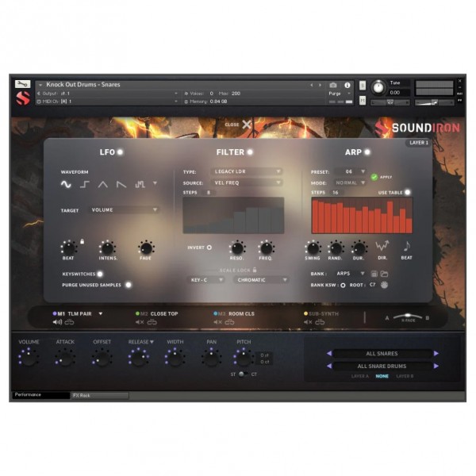Go to next ALL SNARE DRUMS preset
The width and height of the screenshot is (476, 476).
tap(436, 366)
